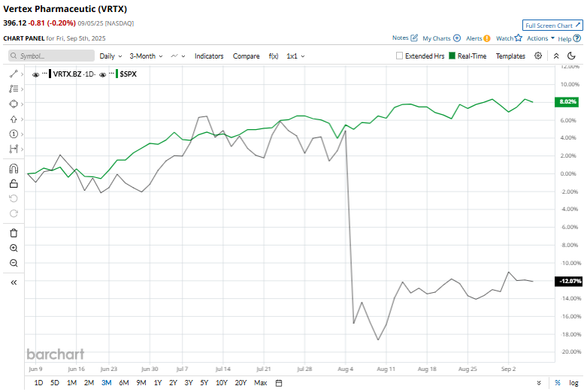Select the 3M time range

107,383
